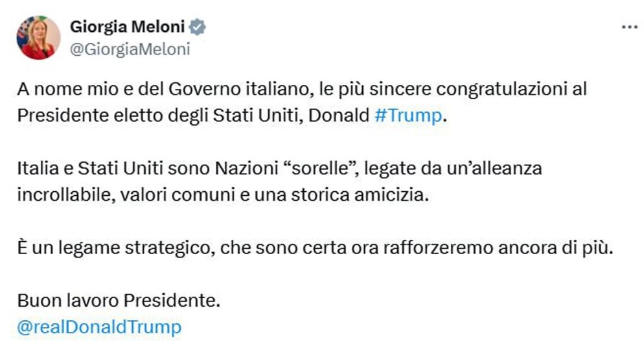The image size is (644, 341).
Task: Click the line starting "incrollabile, valori comuni"
Action: pyautogui.click(x=224, y=195)
